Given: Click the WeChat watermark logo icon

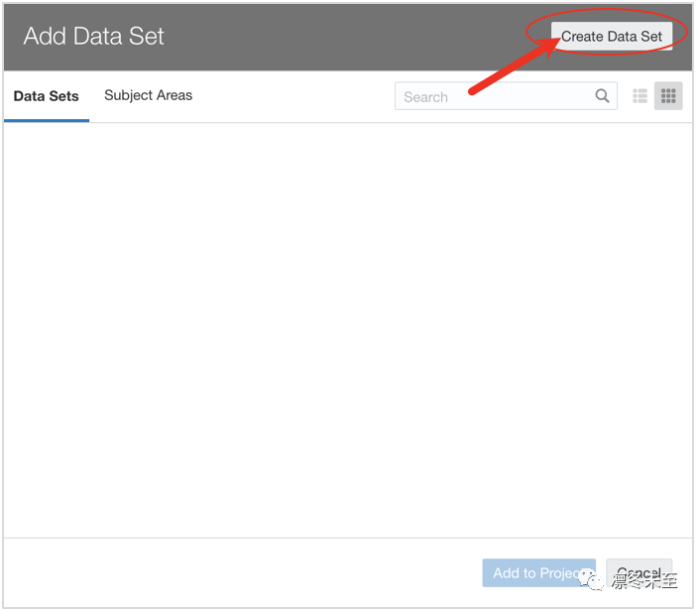Looking at the screenshot, I should tap(591, 579).
